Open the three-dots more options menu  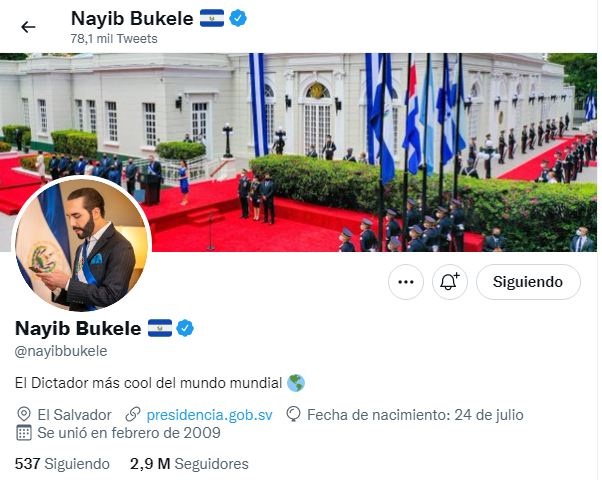click(406, 282)
